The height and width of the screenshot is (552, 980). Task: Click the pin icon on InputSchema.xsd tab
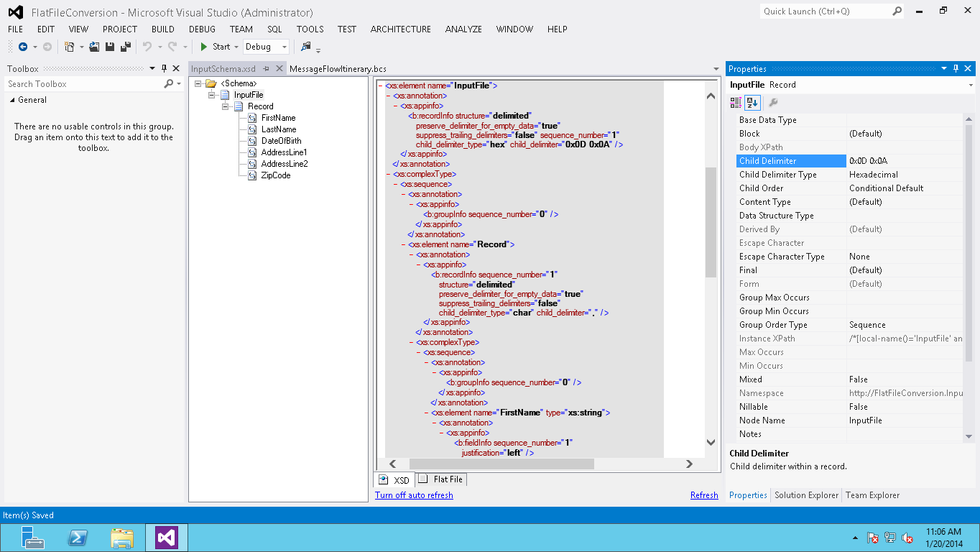266,69
